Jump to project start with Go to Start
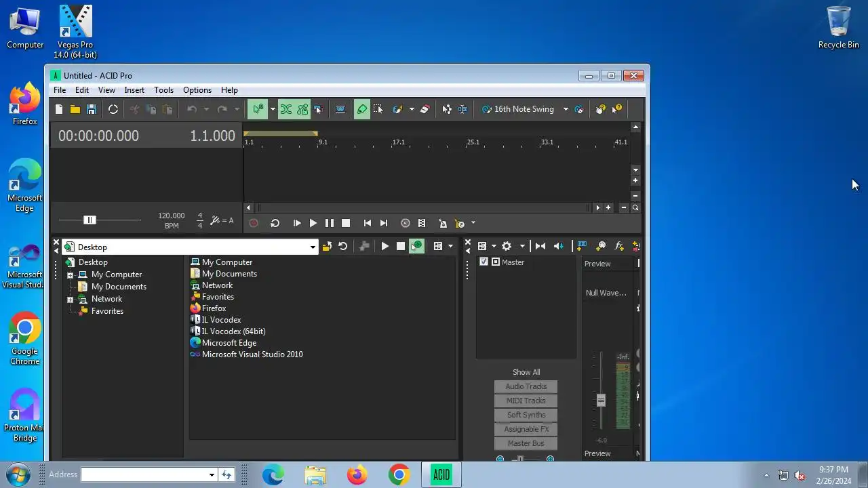Viewport: 868px width, 488px height. click(x=368, y=223)
